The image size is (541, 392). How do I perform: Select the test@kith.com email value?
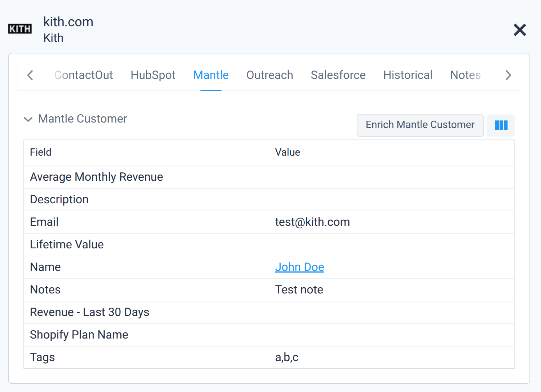point(312,222)
